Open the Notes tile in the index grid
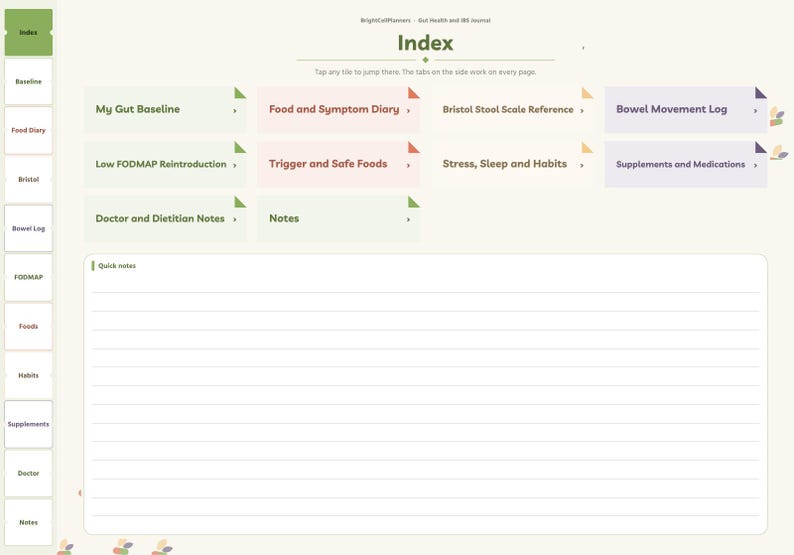794x555 pixels. pyautogui.click(x=339, y=219)
